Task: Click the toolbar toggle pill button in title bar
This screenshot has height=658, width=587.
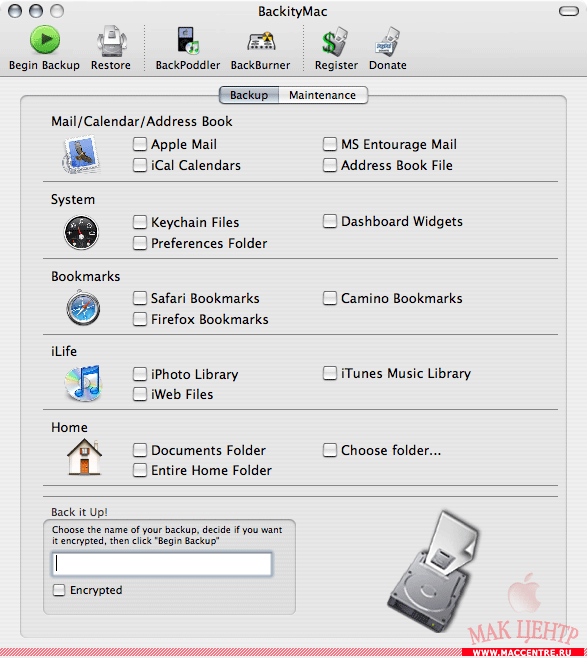Action: (569, 11)
